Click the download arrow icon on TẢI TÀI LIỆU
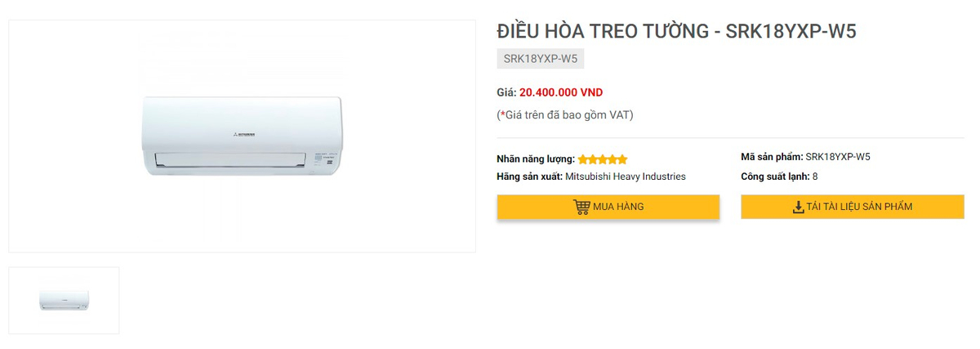Screen dimensions: 980x349 pyautogui.click(x=799, y=207)
